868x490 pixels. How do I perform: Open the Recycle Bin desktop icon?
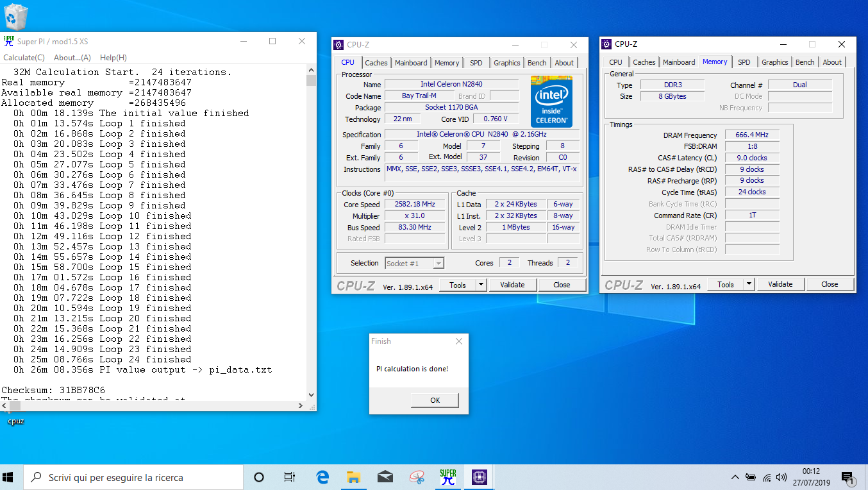17,17
